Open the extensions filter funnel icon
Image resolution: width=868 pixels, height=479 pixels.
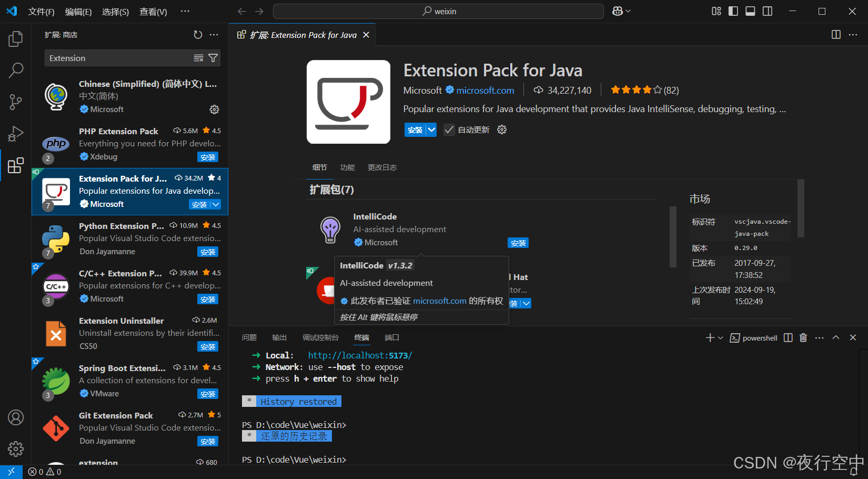[213, 58]
